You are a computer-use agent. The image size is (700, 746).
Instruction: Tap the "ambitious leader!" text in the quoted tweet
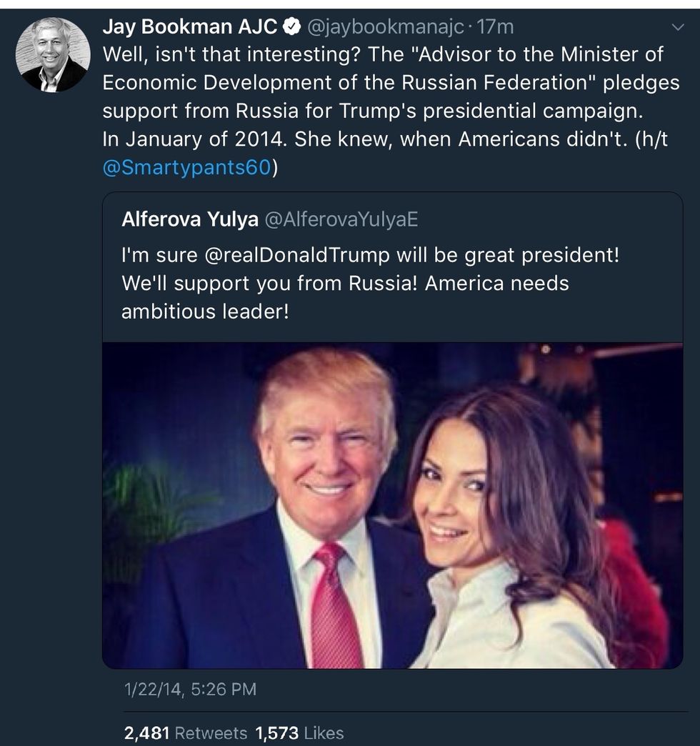point(205,312)
